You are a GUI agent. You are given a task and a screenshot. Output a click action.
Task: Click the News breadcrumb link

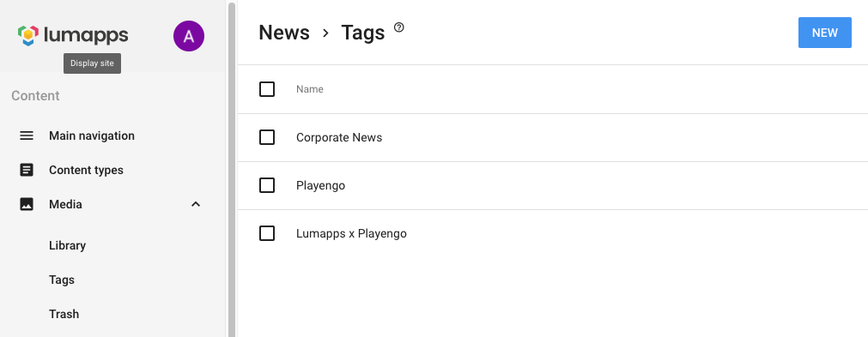pyautogui.click(x=284, y=33)
